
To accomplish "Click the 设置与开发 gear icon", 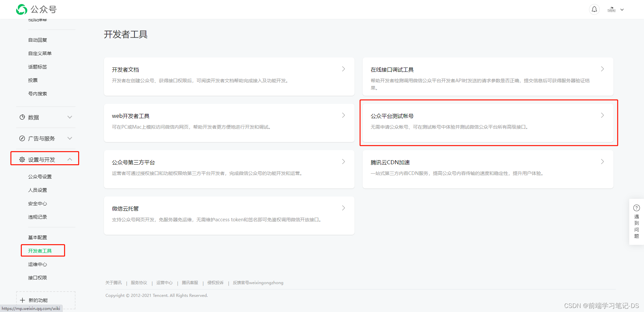I will (22, 160).
